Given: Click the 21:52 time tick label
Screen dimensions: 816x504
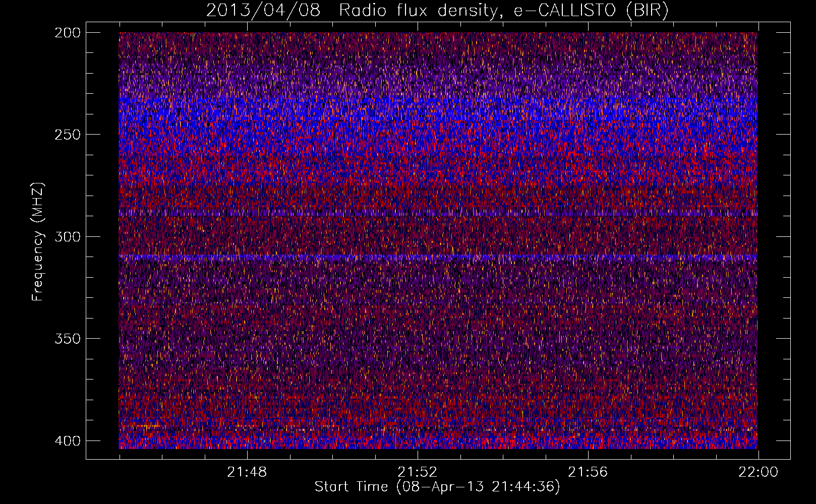Looking at the screenshot, I should (418, 472).
